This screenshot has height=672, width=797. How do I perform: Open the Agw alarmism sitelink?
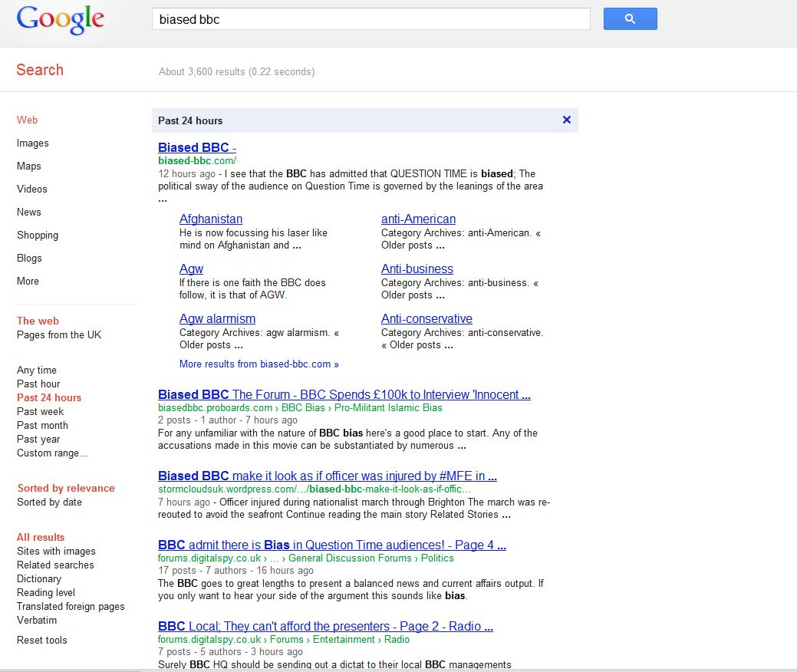tap(218, 318)
